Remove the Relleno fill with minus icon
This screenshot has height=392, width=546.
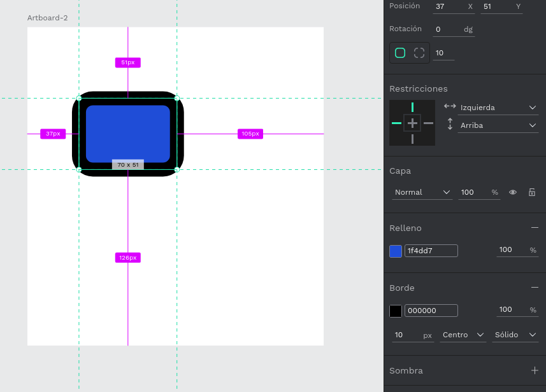pos(534,228)
